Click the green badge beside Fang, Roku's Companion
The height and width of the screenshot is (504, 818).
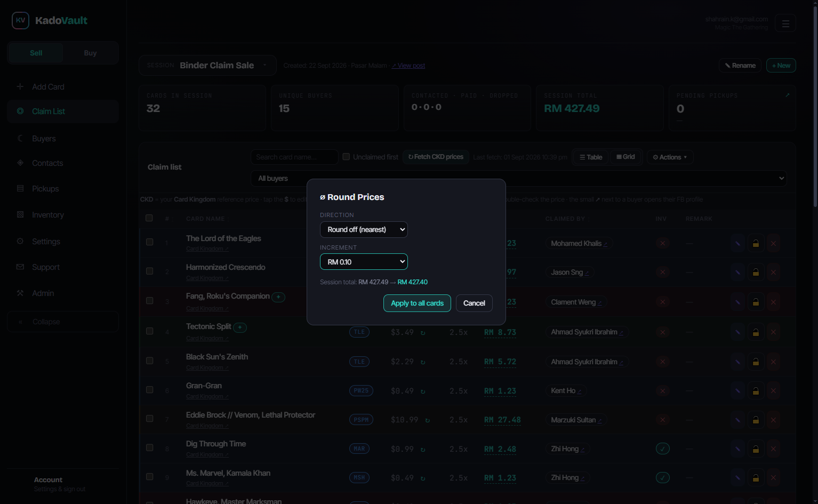pyautogui.click(x=278, y=297)
